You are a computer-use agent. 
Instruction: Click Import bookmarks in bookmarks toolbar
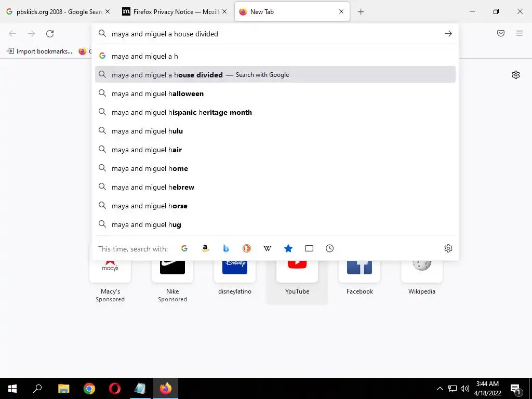point(39,51)
